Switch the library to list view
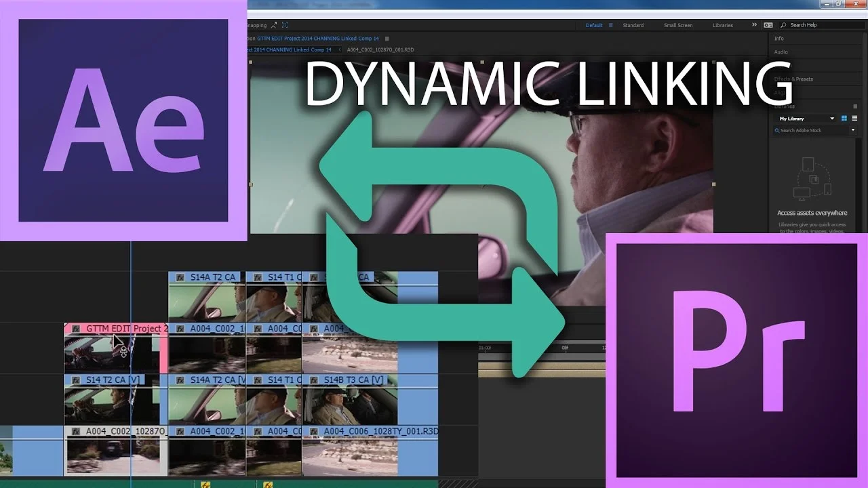This screenshot has width=868, height=488. pyautogui.click(x=854, y=119)
